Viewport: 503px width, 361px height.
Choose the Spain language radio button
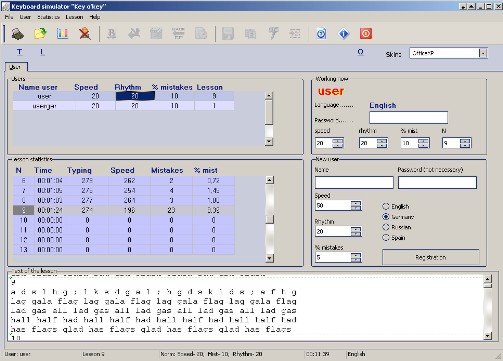[386, 238]
